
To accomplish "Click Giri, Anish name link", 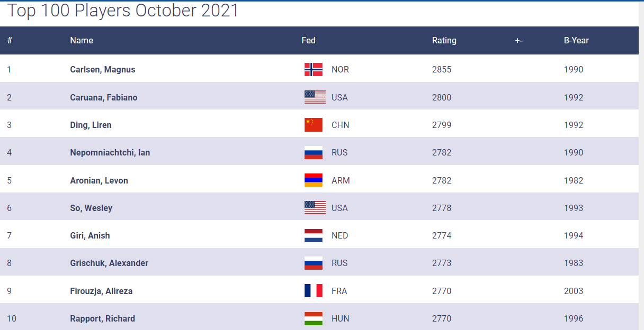I will pyautogui.click(x=90, y=235).
